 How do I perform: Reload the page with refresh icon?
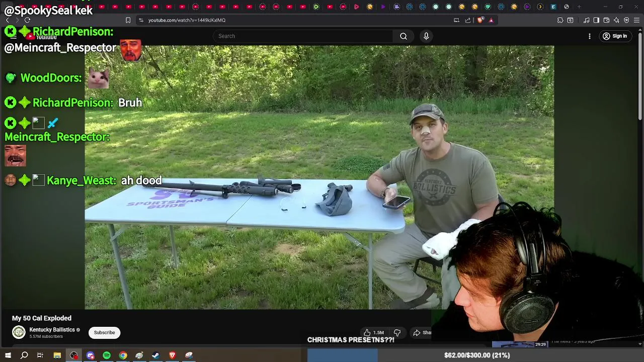point(27,20)
